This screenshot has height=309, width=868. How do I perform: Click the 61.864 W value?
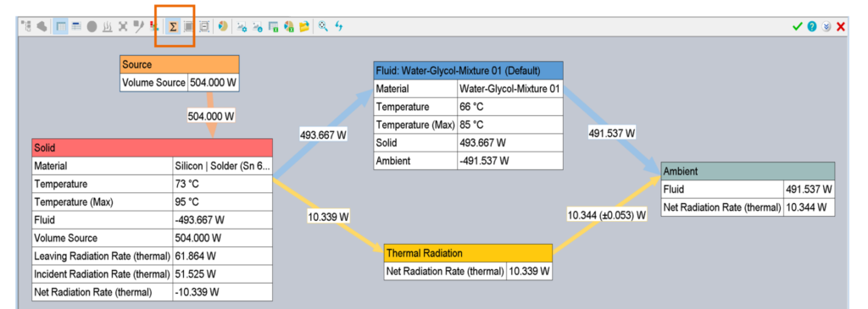click(223, 256)
